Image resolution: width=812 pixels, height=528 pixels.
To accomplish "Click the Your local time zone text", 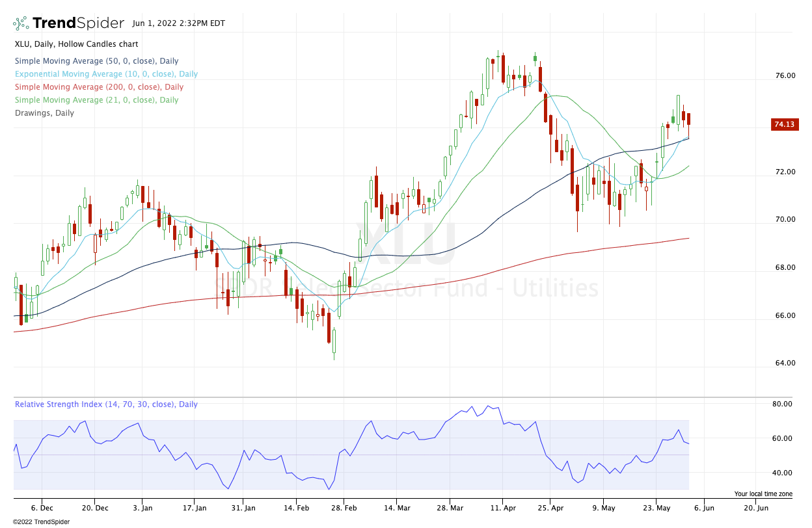I will pyautogui.click(x=763, y=494).
